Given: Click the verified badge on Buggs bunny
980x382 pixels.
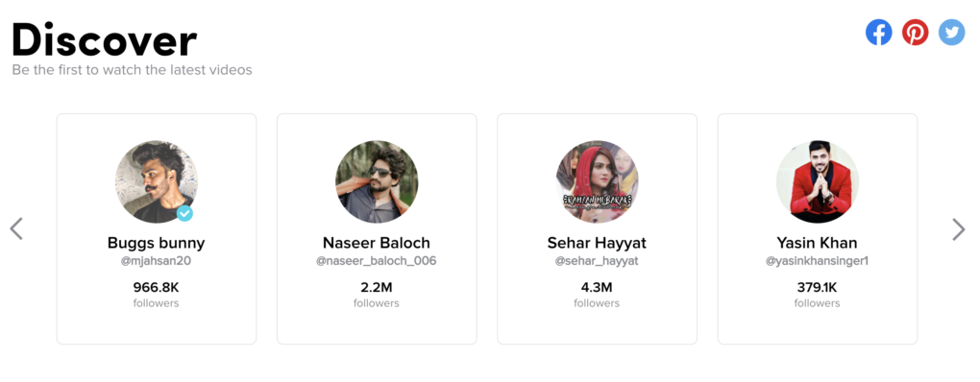Looking at the screenshot, I should click(x=184, y=213).
